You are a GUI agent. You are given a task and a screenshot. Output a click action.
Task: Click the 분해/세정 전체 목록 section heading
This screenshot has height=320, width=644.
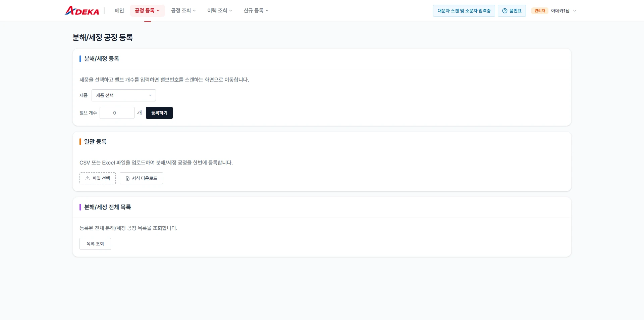point(108,207)
